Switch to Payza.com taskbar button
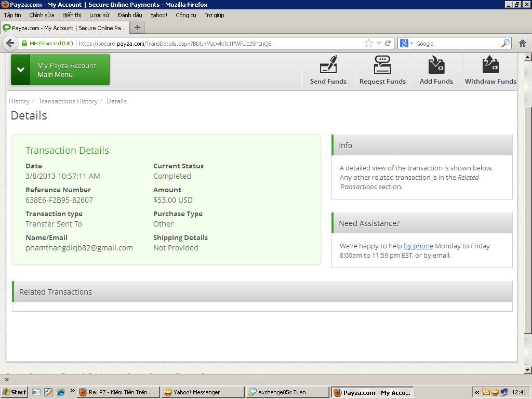 point(372,393)
